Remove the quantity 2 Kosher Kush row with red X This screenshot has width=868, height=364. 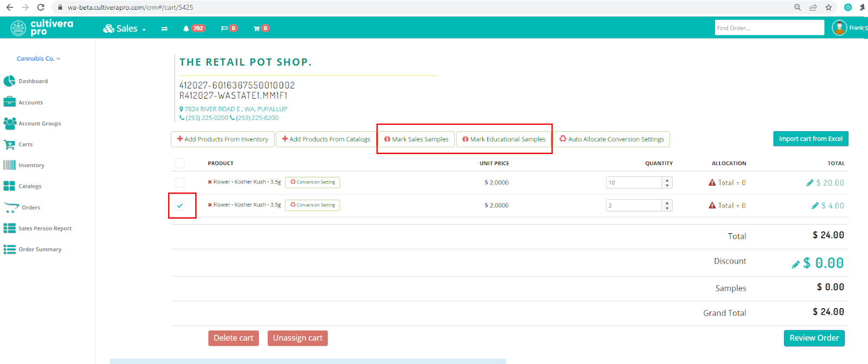click(210, 205)
